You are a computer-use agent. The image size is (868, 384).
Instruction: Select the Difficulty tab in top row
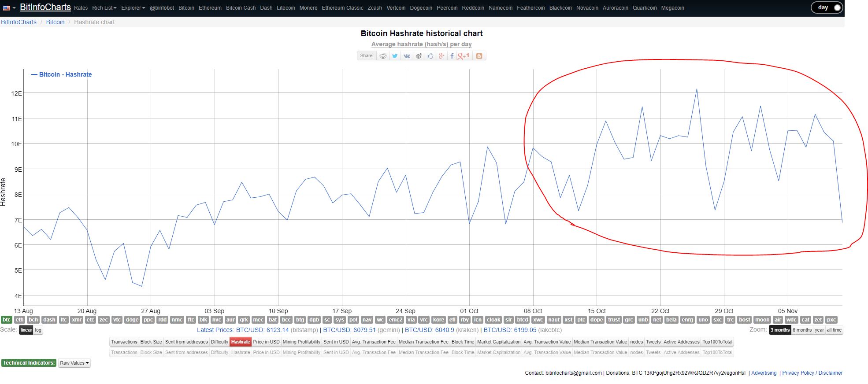[219, 342]
